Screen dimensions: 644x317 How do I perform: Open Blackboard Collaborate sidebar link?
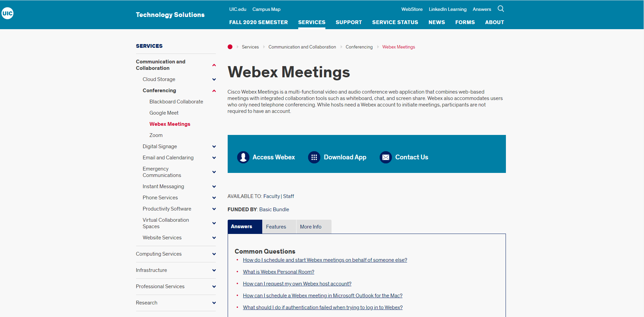coord(176,102)
